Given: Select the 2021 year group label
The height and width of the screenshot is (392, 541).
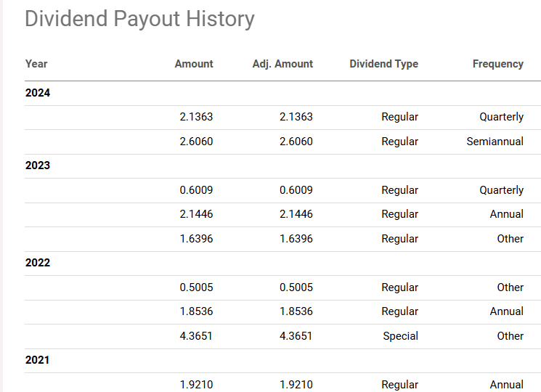Looking at the screenshot, I should tap(38, 360).
